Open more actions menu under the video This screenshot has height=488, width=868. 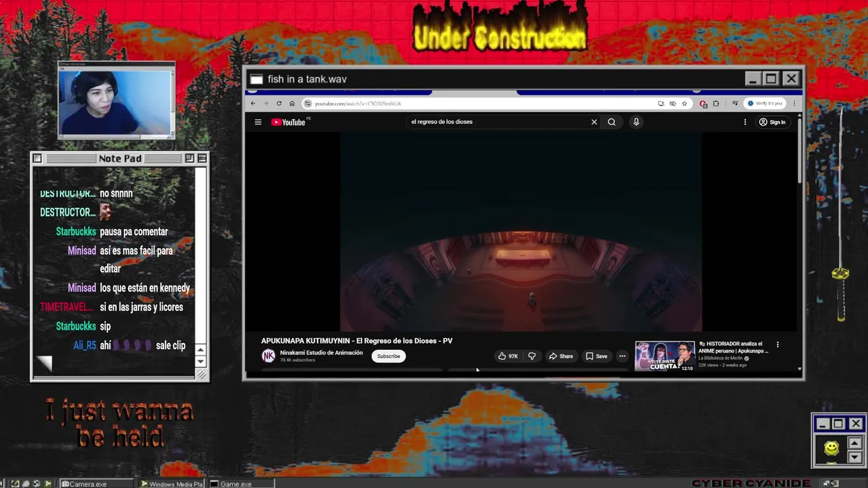click(x=622, y=356)
